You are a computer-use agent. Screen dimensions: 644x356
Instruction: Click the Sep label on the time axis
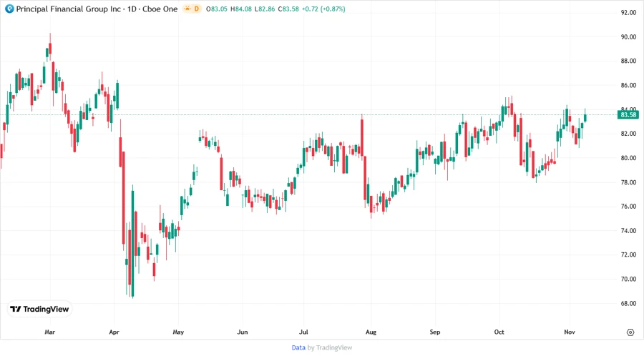coord(435,332)
